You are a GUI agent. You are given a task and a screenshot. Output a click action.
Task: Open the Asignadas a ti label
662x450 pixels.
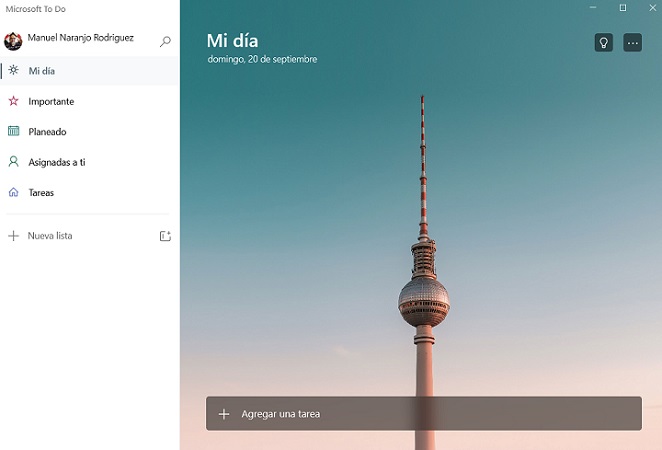tap(57, 162)
